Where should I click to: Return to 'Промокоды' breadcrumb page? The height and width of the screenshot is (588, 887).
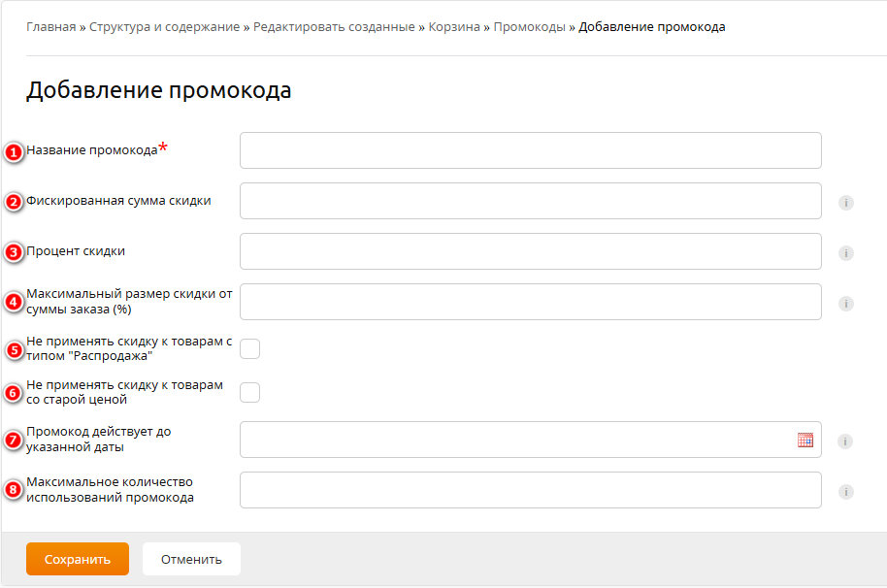point(529,27)
